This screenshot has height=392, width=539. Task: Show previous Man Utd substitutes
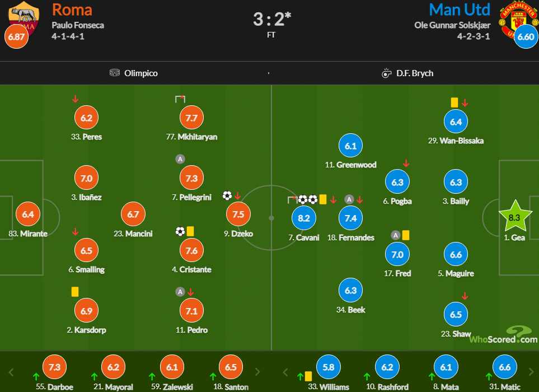pos(285,372)
